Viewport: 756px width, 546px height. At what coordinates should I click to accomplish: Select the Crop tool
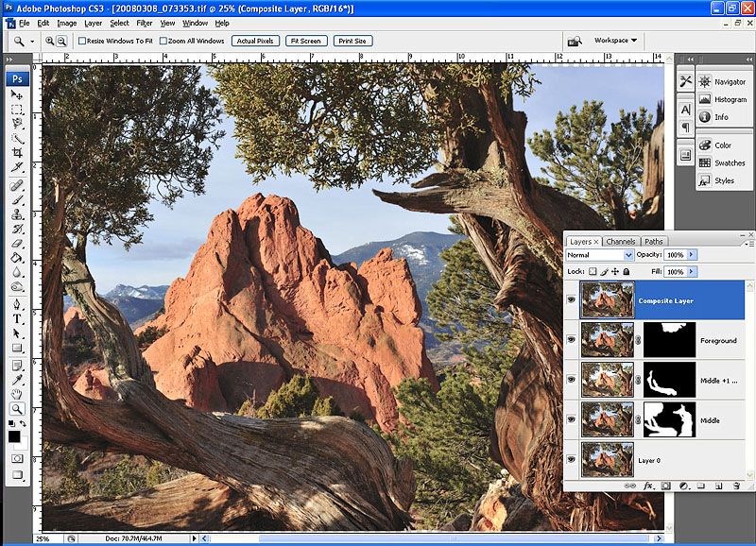(x=17, y=152)
